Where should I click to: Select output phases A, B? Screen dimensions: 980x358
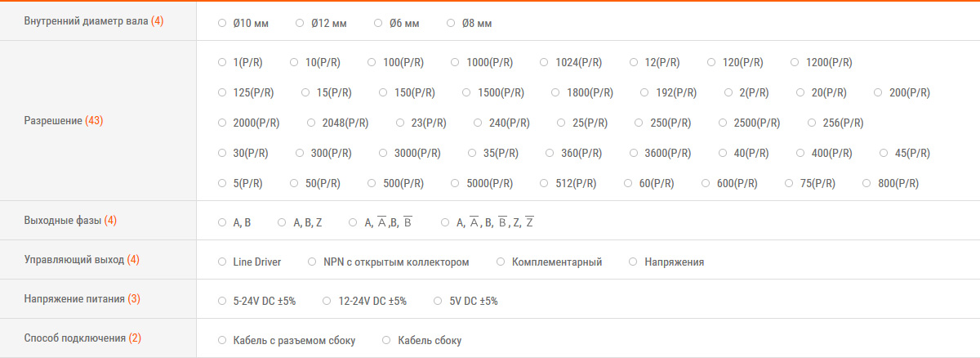[222, 222]
